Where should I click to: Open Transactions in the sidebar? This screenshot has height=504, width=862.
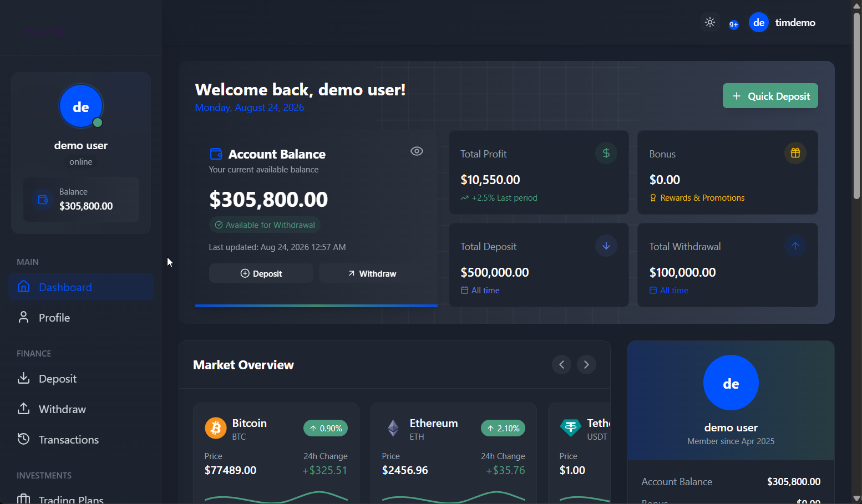pyautogui.click(x=81, y=439)
